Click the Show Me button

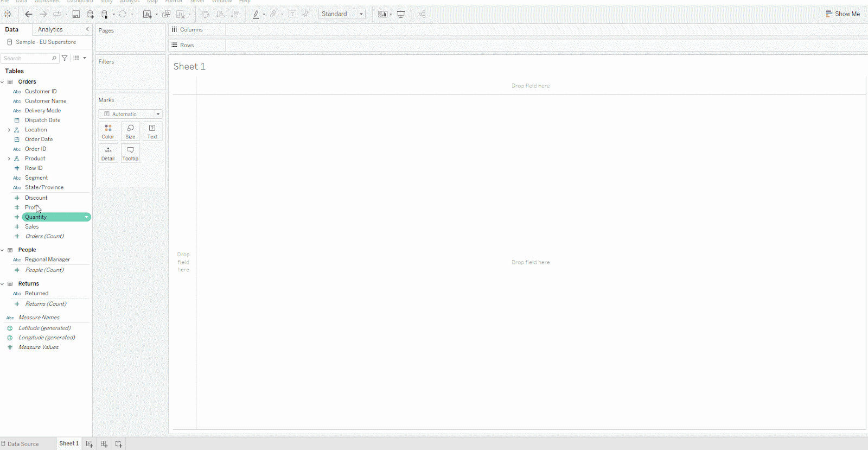tap(843, 14)
